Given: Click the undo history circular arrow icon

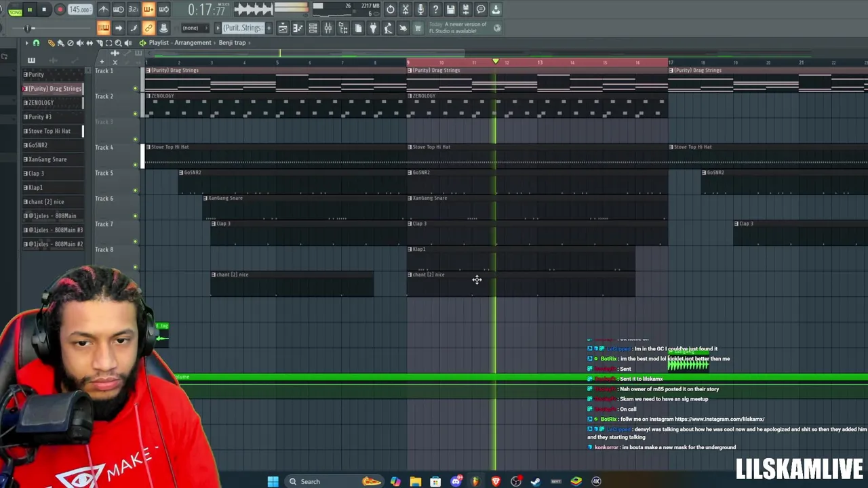Looking at the screenshot, I should (391, 9).
